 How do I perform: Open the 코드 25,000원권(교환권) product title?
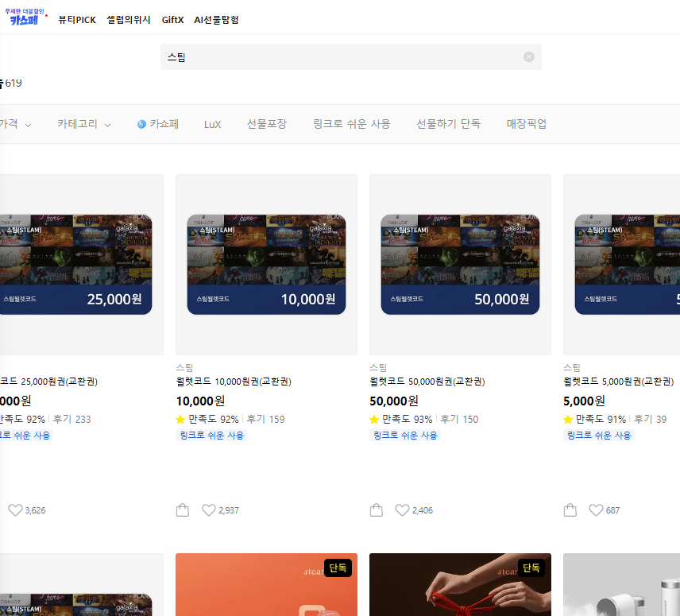click(x=48, y=382)
